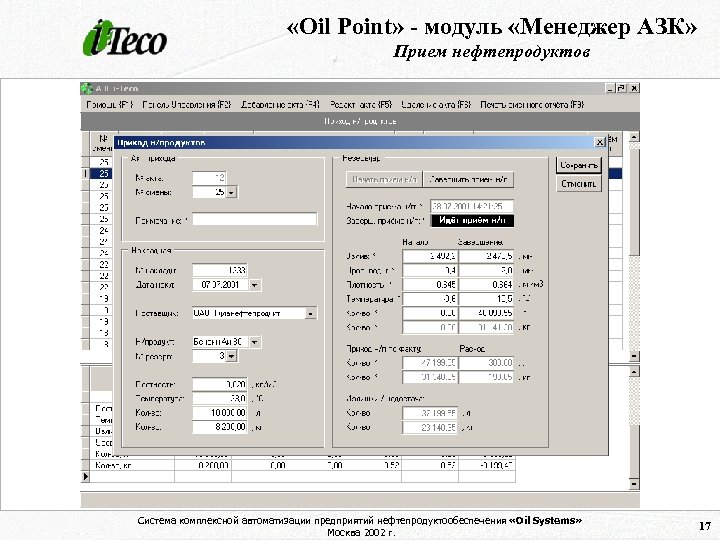720x540 pixels.
Task: Click the lower grid scrollbar up arrow
Action: click(x=634, y=371)
